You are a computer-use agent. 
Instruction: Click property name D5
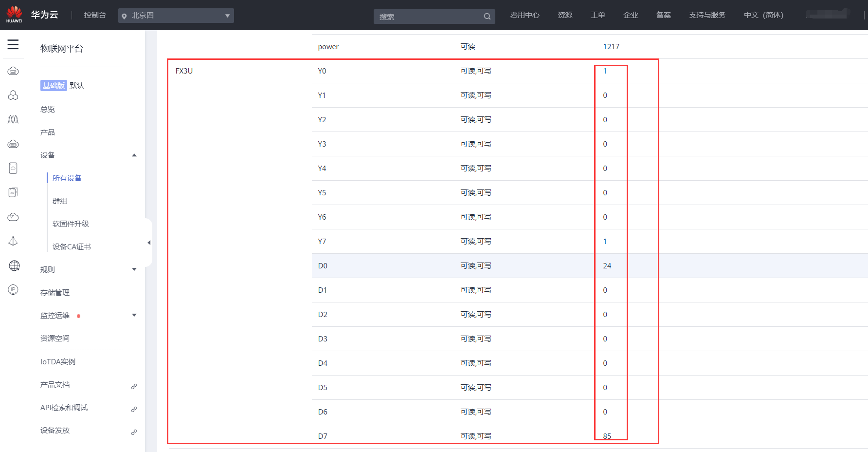click(x=323, y=388)
